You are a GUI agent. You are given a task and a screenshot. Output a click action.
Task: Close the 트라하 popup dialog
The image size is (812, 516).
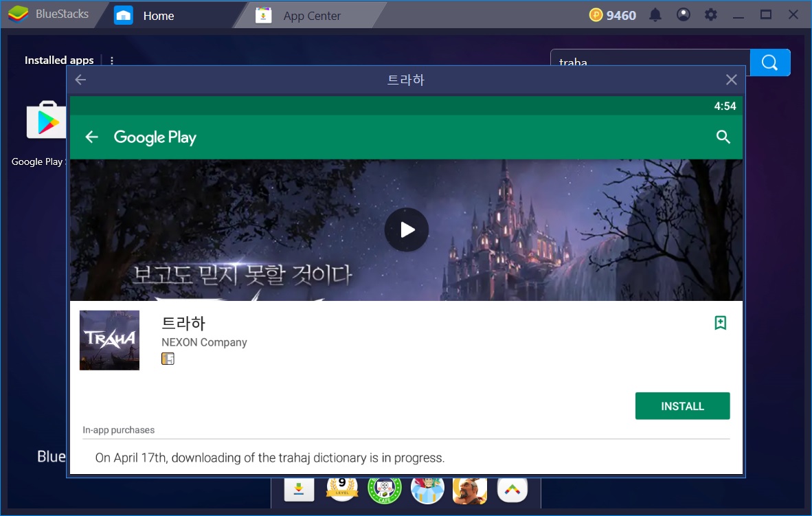pyautogui.click(x=731, y=79)
